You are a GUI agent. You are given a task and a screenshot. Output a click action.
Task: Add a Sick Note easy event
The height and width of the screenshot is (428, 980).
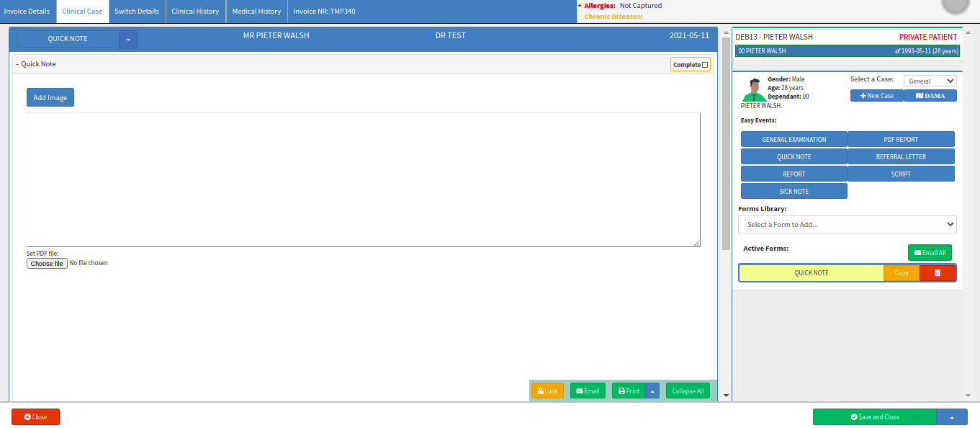coord(794,192)
